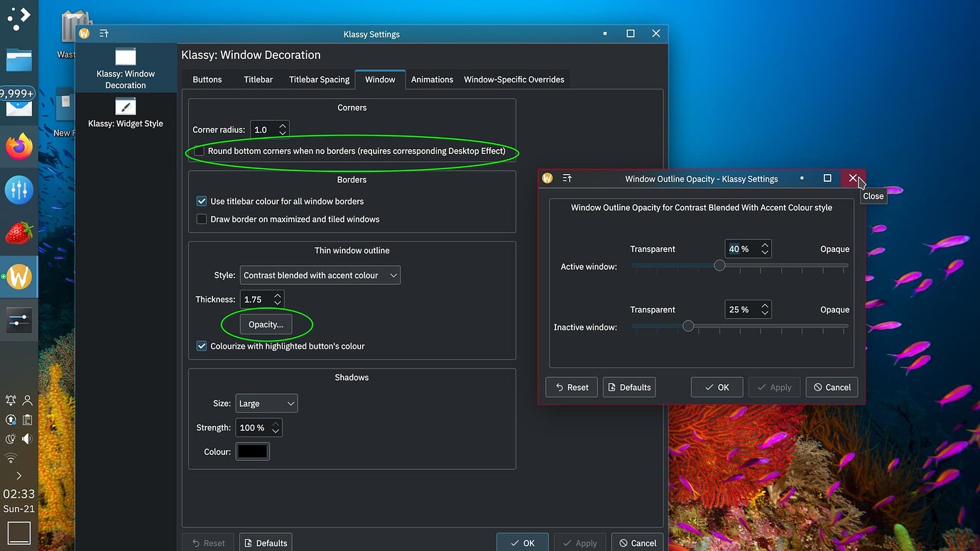980x551 pixels.
Task: Open the mail app dock icon
Action: coord(19,108)
